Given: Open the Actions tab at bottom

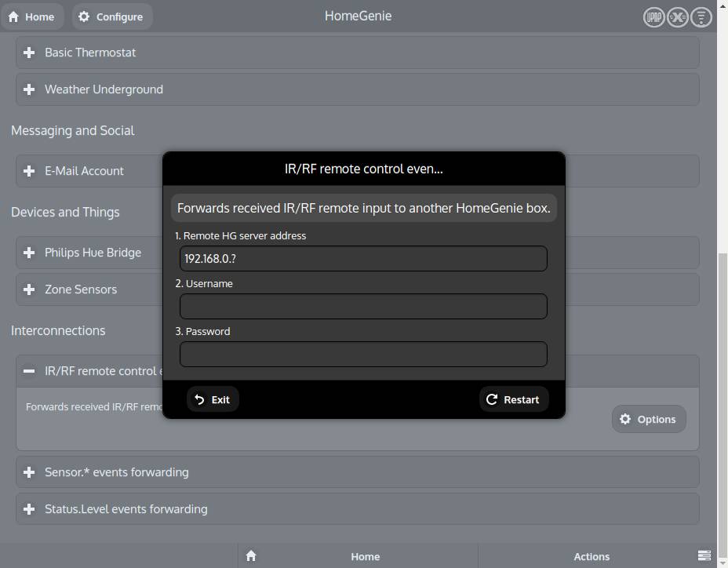Looking at the screenshot, I should pyautogui.click(x=591, y=556).
